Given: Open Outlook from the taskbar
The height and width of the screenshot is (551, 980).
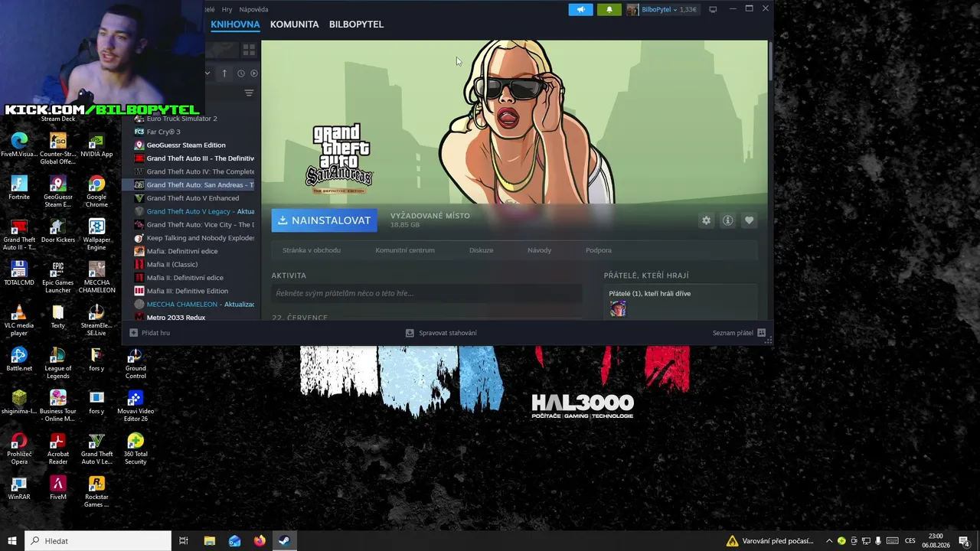Looking at the screenshot, I should point(234,541).
